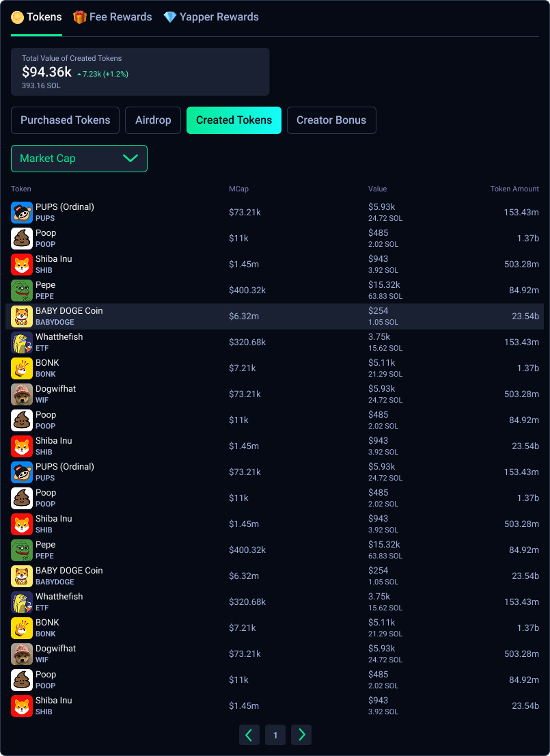
Task: Click the topmost Whatthefish token icon
Action: click(22, 342)
